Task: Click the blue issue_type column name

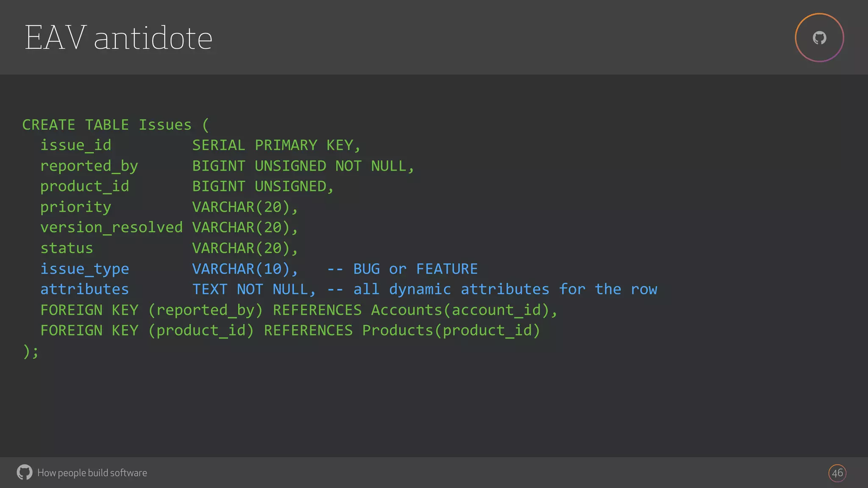Action: [x=85, y=269]
